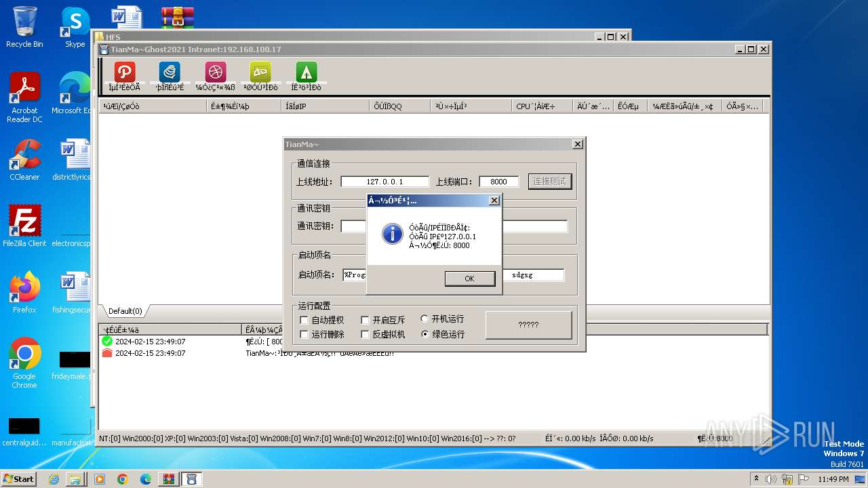Click the red Pinterest-style toolbar icon
The width and height of the screenshot is (868, 488).
click(x=125, y=72)
